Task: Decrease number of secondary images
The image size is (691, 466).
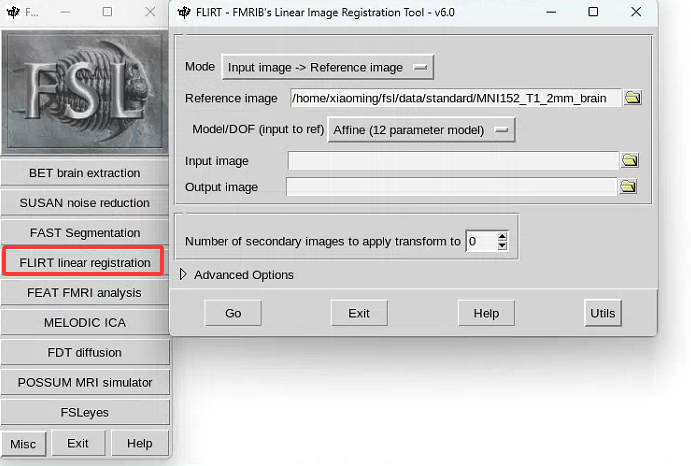Action: (x=502, y=246)
